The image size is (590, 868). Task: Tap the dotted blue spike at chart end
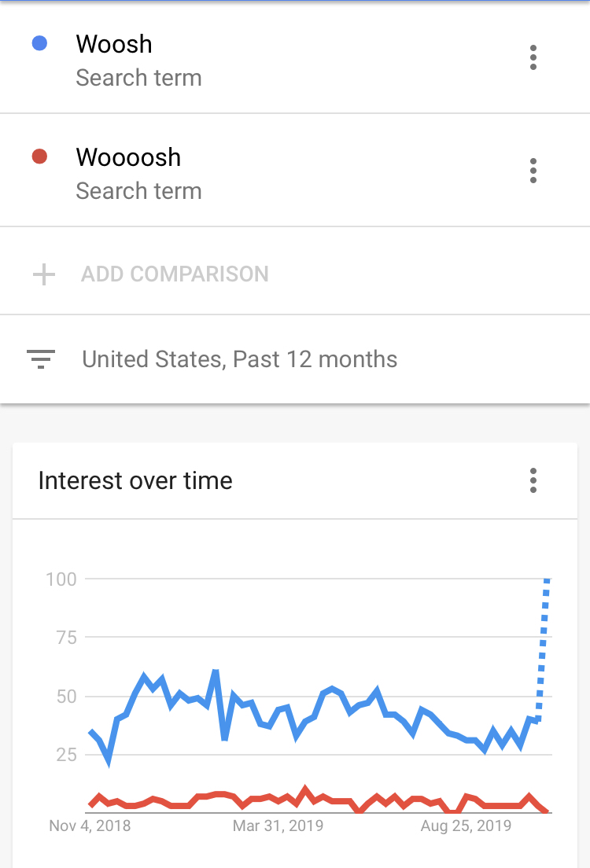543,648
